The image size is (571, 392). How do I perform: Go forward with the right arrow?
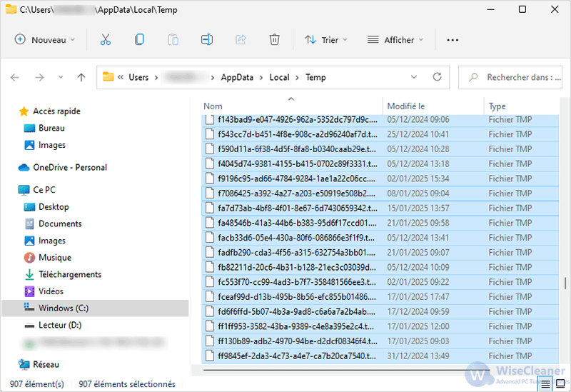point(39,77)
